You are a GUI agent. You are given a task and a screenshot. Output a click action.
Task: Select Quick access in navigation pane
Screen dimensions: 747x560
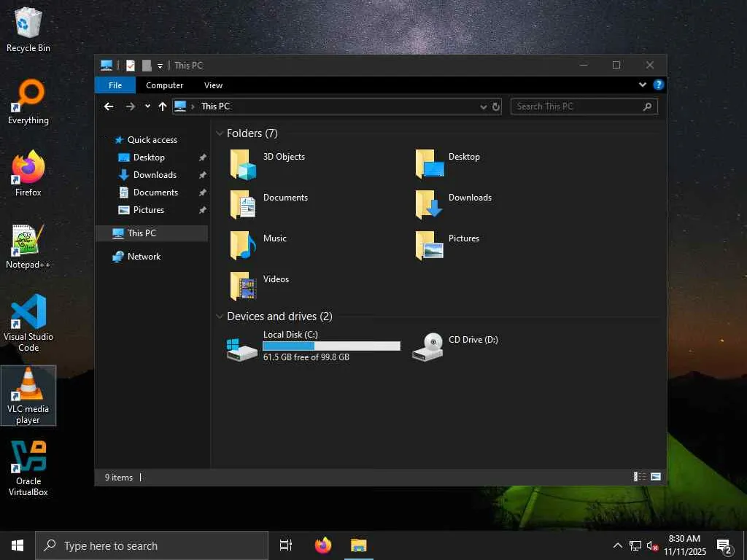[146, 140]
